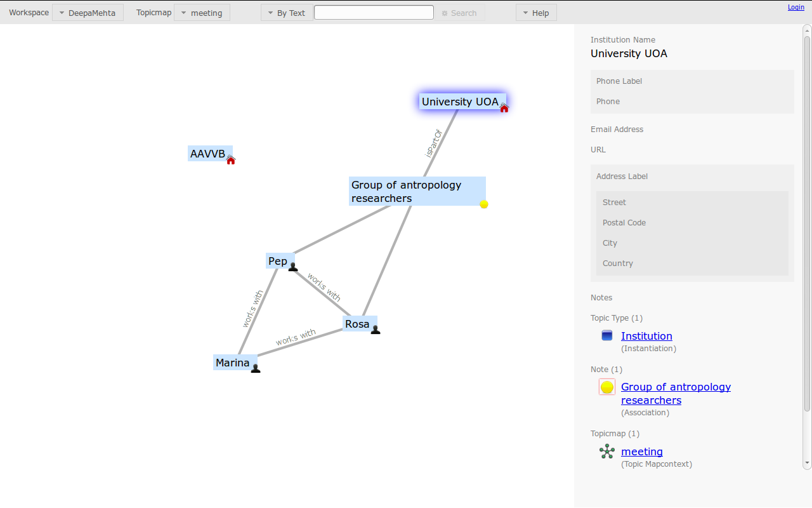Click the isPartOf association label
The width and height of the screenshot is (812, 508).
click(x=433, y=142)
